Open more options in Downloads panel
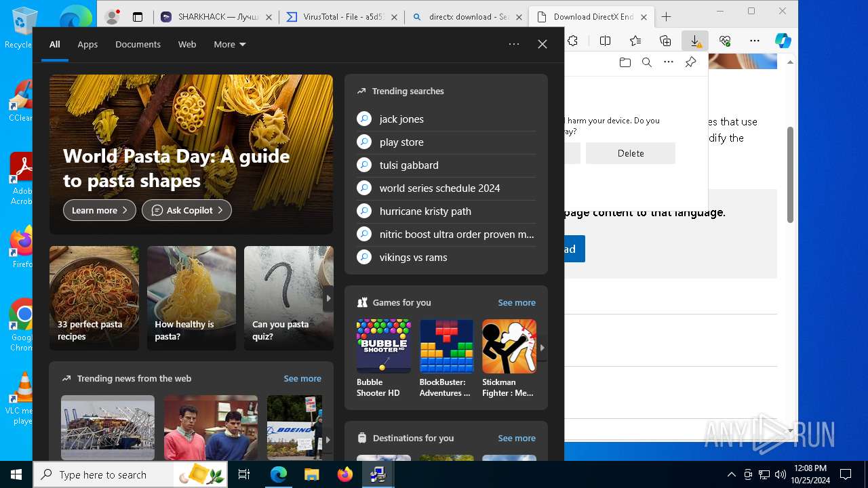The width and height of the screenshot is (868, 488). coord(669,62)
